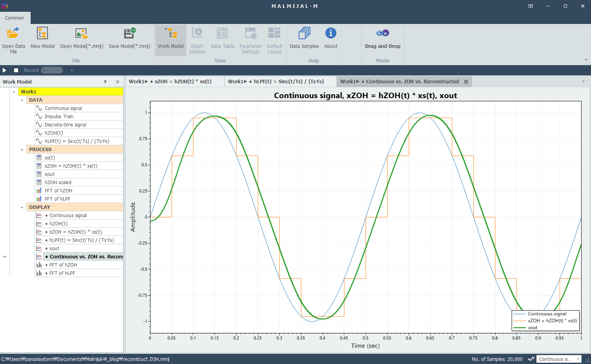The height and width of the screenshot is (364, 591).
Task: Select the Impulse Train data item
Action: coord(79,117)
